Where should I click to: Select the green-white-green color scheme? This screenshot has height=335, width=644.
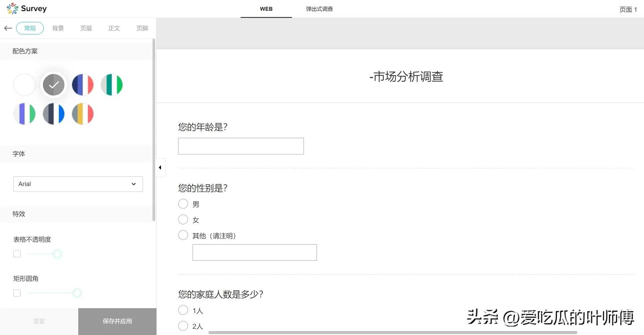(111, 85)
